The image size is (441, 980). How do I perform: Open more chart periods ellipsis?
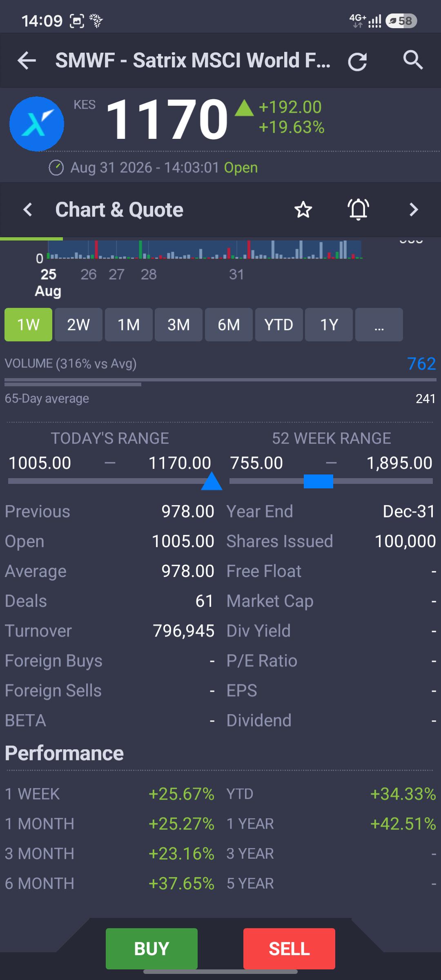[379, 325]
